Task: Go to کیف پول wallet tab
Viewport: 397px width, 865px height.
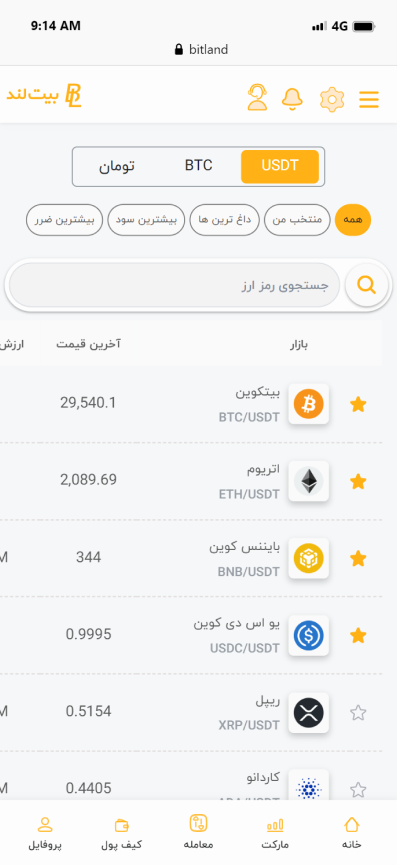Action: [x=122, y=833]
